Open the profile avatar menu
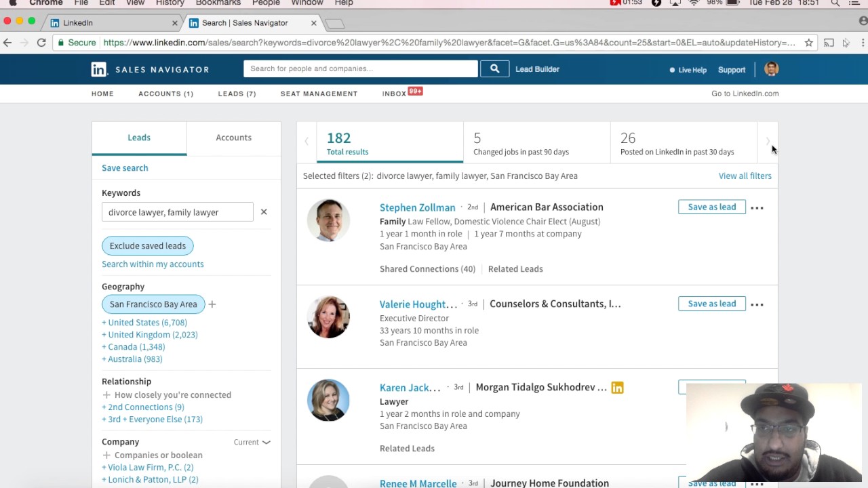Screen dimensions: 868x488 771,69
